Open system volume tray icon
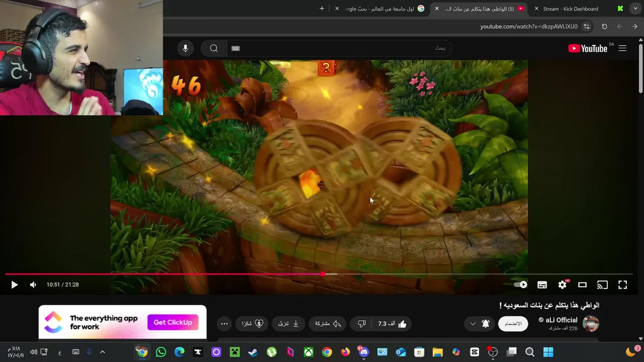The width and height of the screenshot is (644, 362). coord(33,352)
